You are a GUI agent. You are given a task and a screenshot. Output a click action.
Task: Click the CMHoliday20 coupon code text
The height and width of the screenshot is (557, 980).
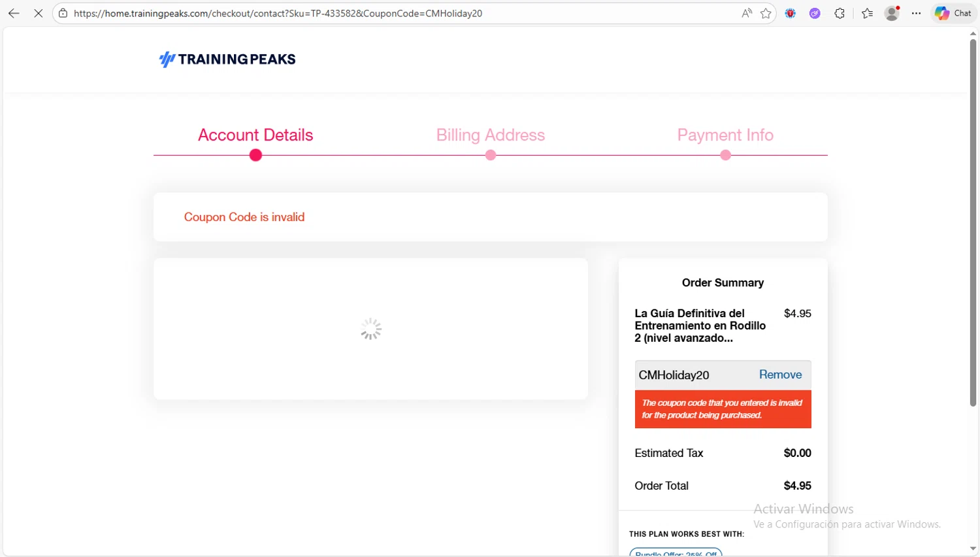coord(674,375)
